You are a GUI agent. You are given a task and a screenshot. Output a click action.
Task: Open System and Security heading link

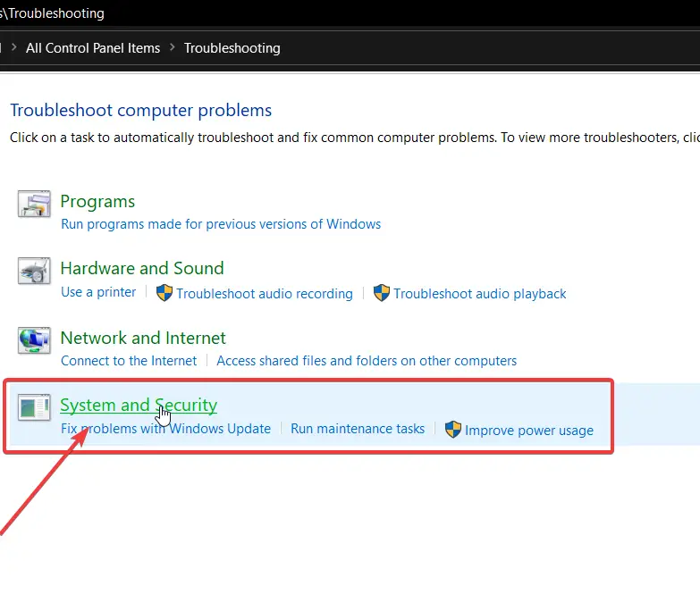tap(139, 405)
